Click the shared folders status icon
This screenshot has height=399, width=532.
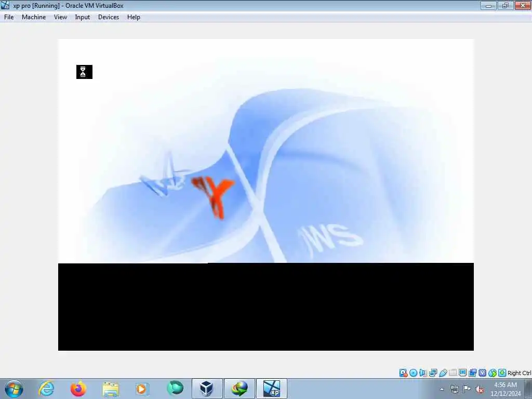[x=453, y=373]
